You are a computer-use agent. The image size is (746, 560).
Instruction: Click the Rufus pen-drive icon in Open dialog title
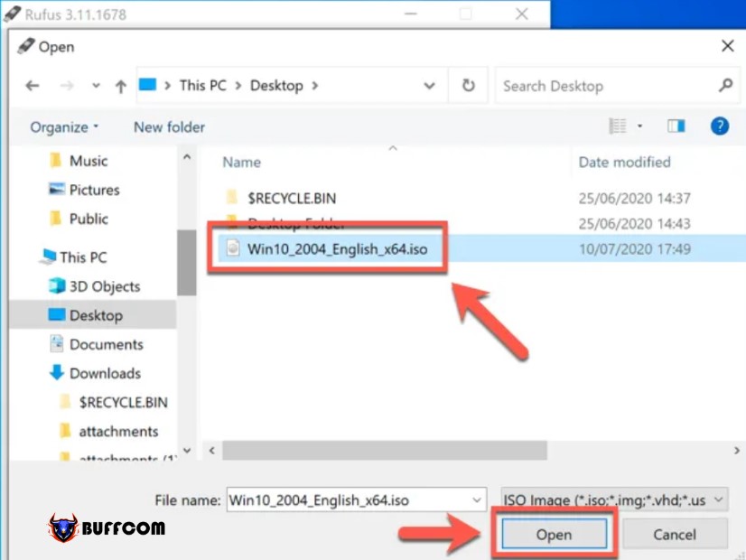point(25,46)
